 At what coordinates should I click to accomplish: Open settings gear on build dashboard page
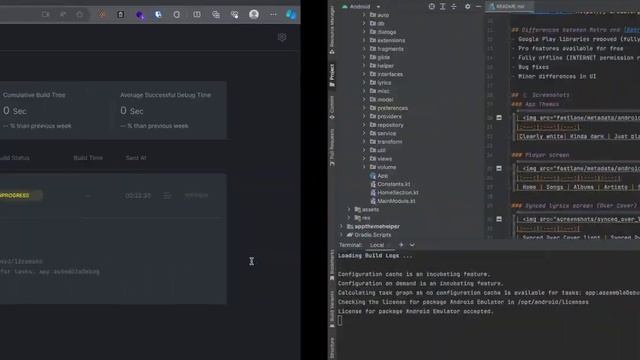tap(282, 38)
